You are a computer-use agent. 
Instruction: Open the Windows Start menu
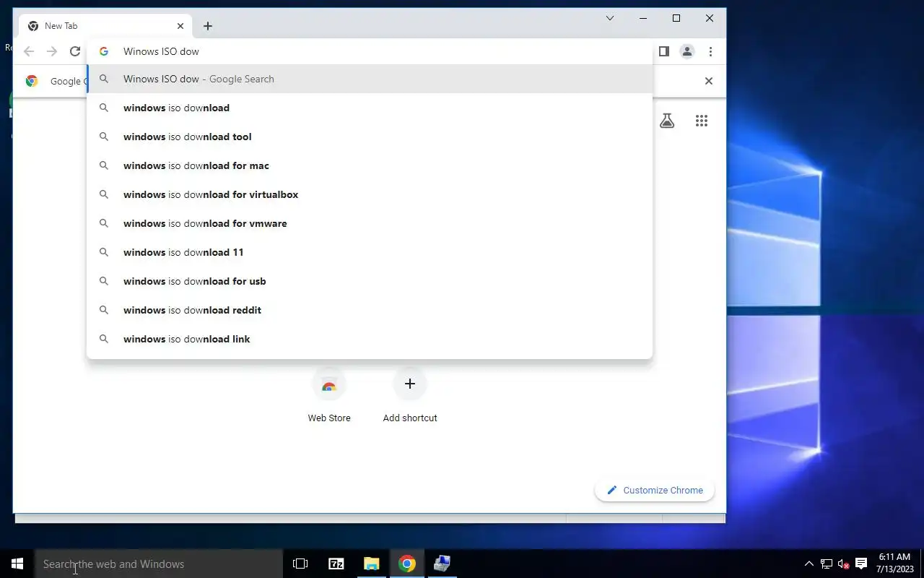(17, 564)
